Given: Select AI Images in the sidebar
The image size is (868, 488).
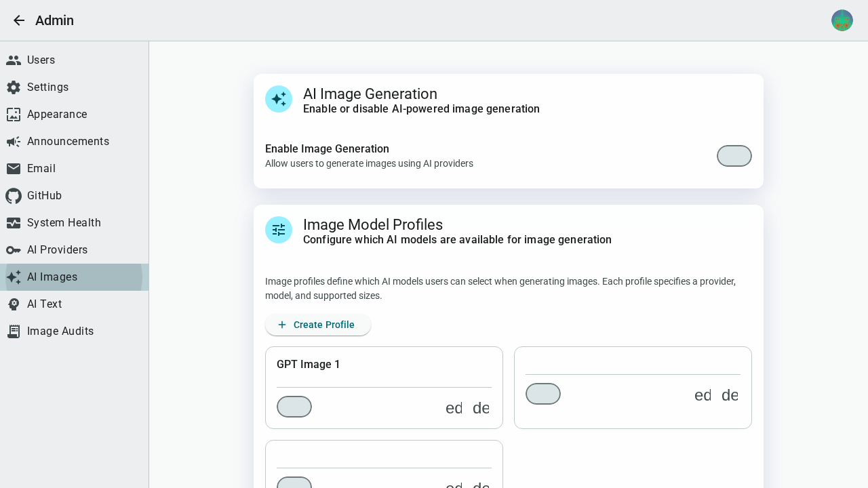Looking at the screenshot, I should click(x=74, y=277).
